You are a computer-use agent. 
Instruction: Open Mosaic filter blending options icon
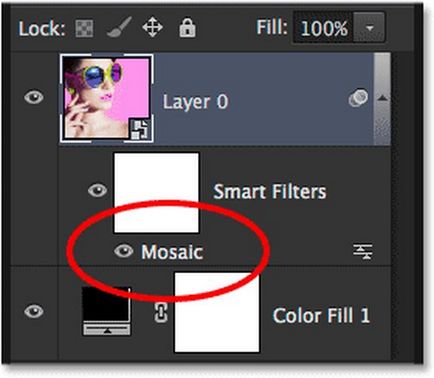pyautogui.click(x=363, y=251)
